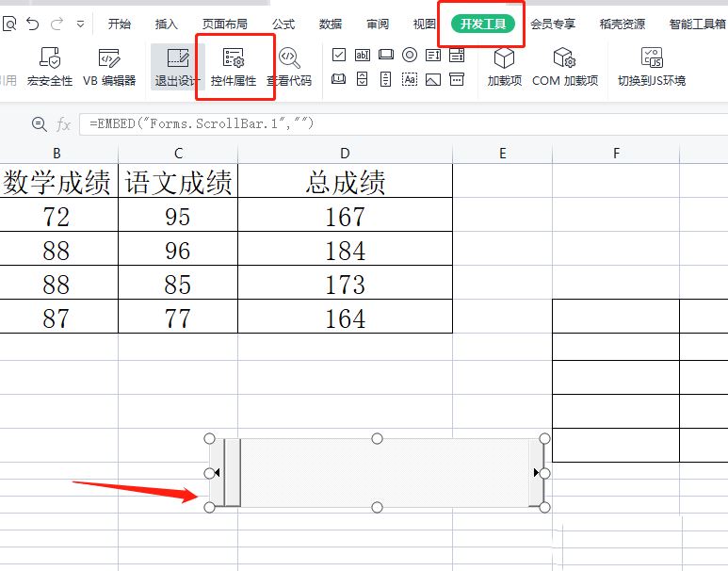728x571 pixels.
Task: Open the other controls icon
Action: click(x=457, y=79)
